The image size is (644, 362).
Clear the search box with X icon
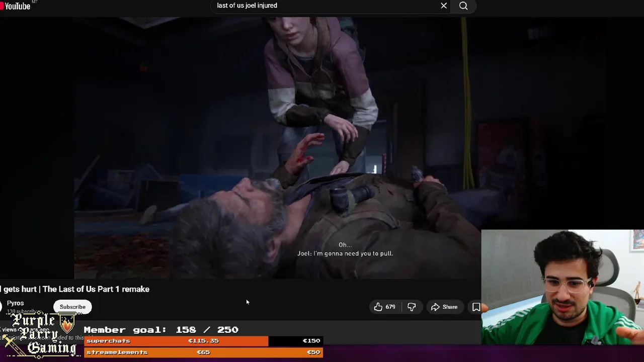[x=444, y=6]
